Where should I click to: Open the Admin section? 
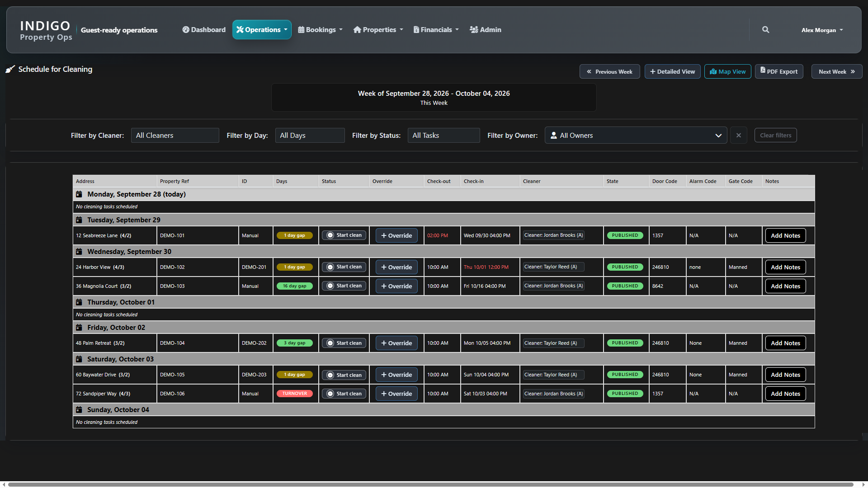(x=486, y=30)
